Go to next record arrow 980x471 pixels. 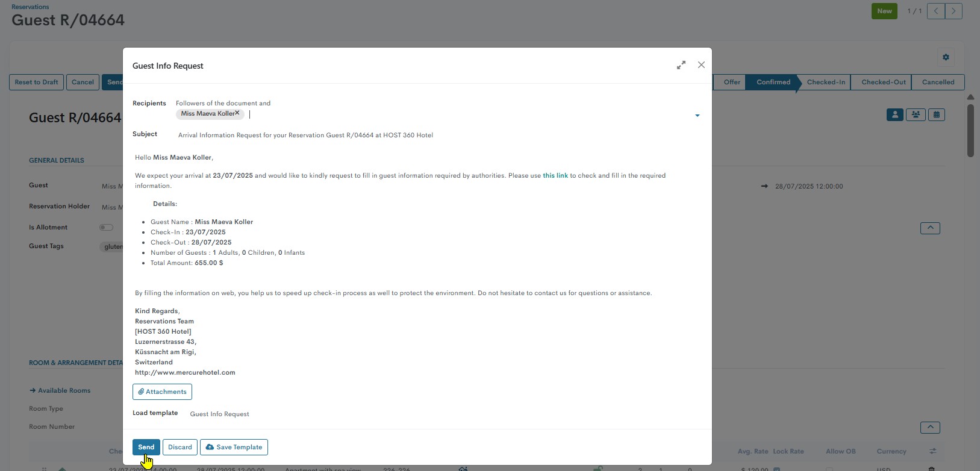coord(953,11)
